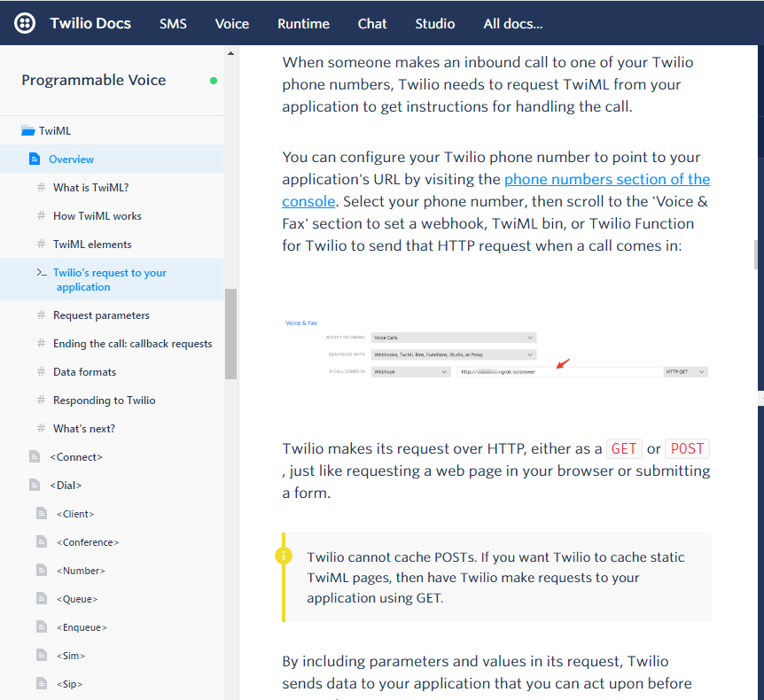Click the TwiML open folder icon
764x700 pixels.
[x=27, y=130]
